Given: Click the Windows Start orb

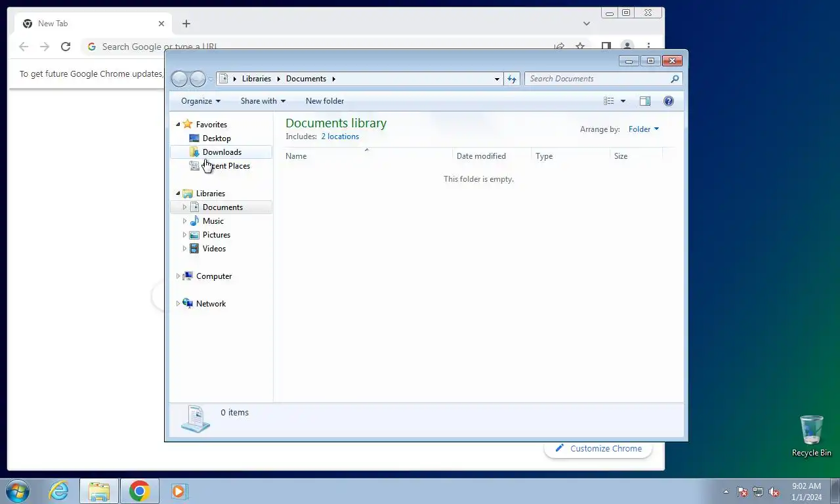Looking at the screenshot, I should (x=18, y=491).
